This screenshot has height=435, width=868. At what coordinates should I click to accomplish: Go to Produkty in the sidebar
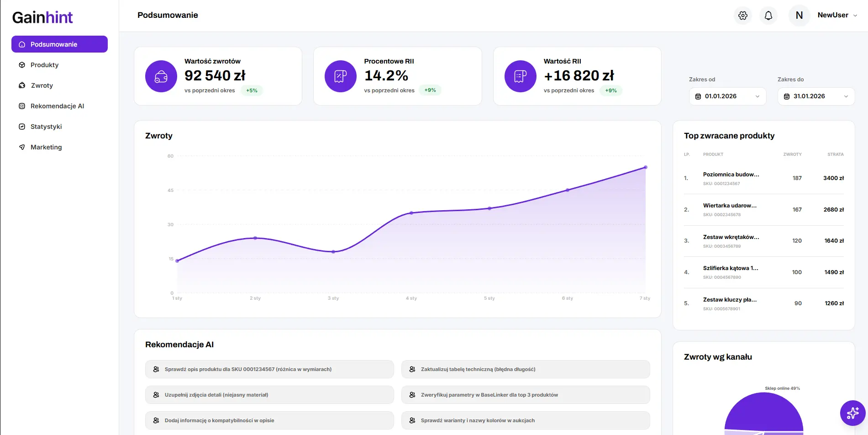[x=44, y=65]
